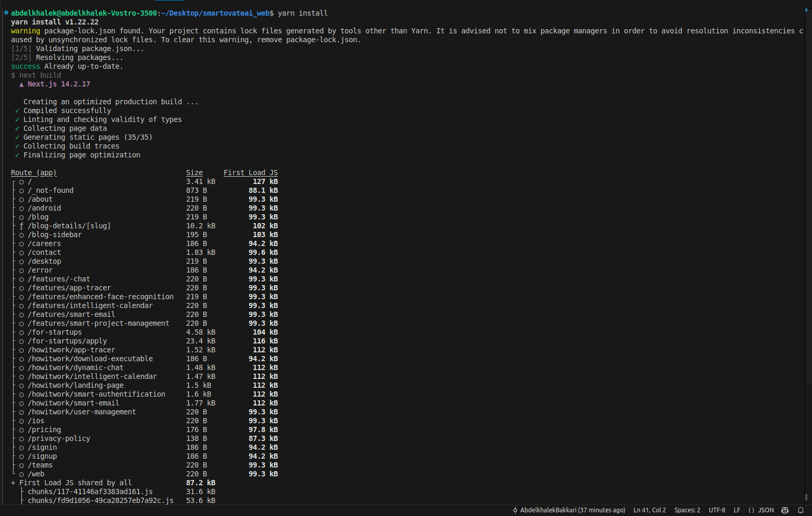The width and height of the screenshot is (812, 516).
Task: Click 'Generating static pages (35/35)'
Action: (88, 137)
